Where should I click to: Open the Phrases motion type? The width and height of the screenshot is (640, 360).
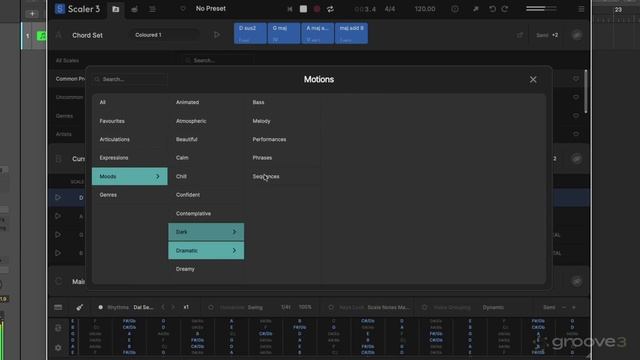coord(283,158)
